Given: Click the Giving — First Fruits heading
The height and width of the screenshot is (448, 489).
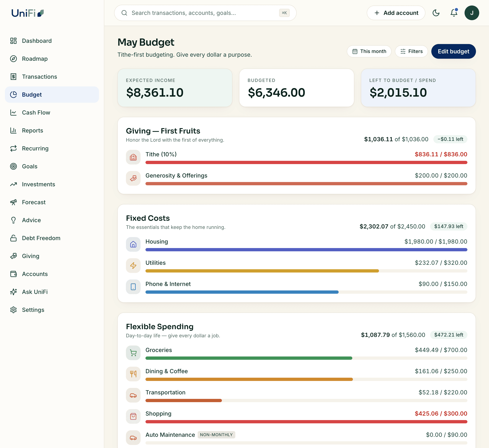Looking at the screenshot, I should 163,131.
